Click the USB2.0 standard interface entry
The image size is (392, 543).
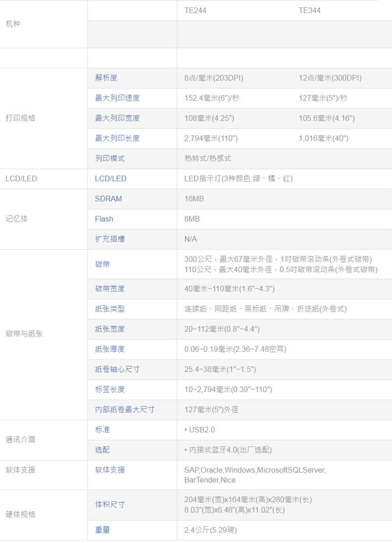coord(199,430)
